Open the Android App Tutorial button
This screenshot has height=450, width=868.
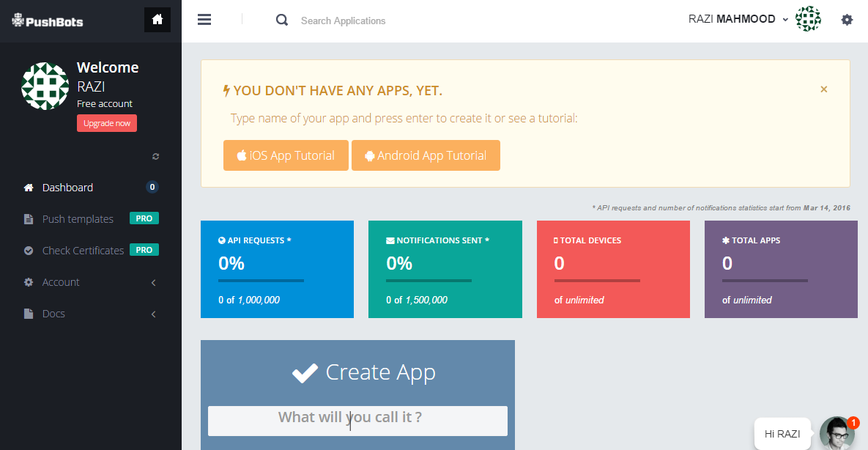(426, 155)
